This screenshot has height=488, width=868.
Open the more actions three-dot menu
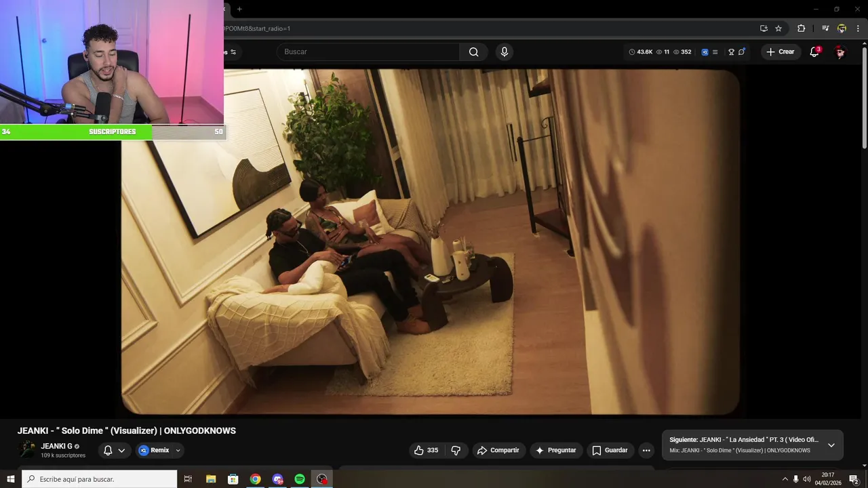coord(646,450)
